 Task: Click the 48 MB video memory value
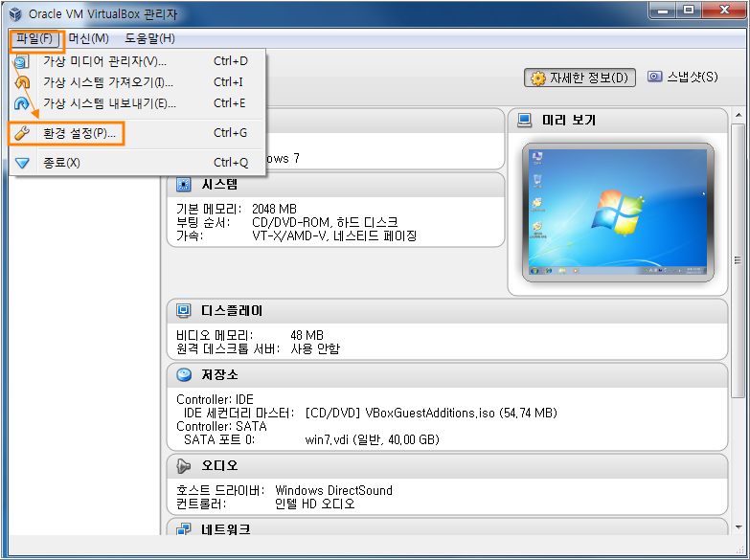click(x=307, y=335)
